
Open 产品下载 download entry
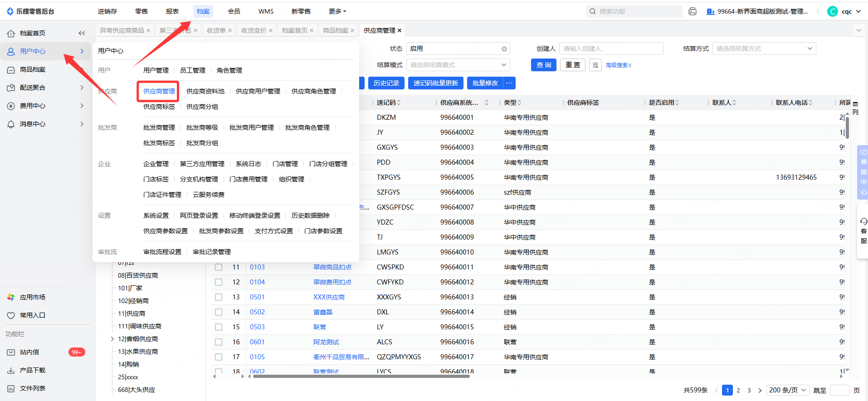click(x=32, y=370)
